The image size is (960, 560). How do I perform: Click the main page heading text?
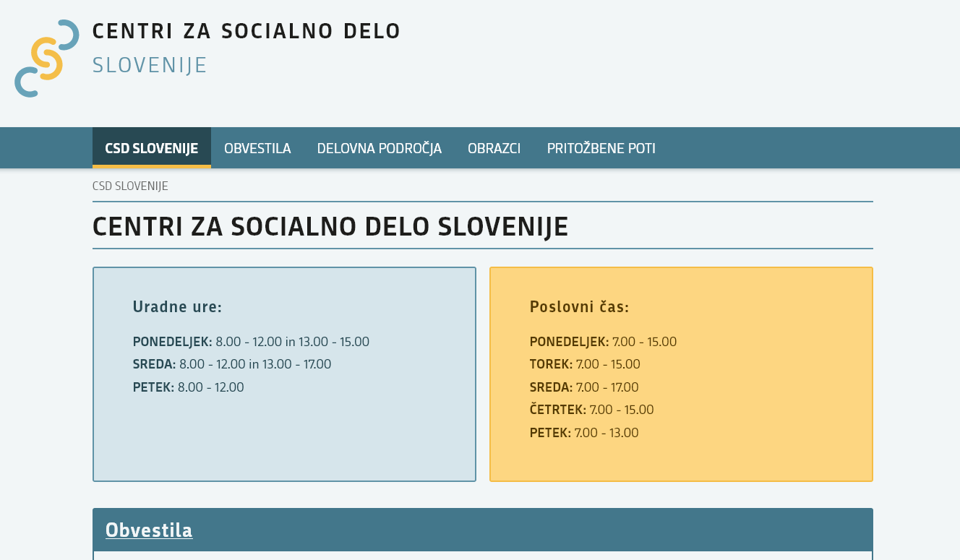[x=330, y=226]
